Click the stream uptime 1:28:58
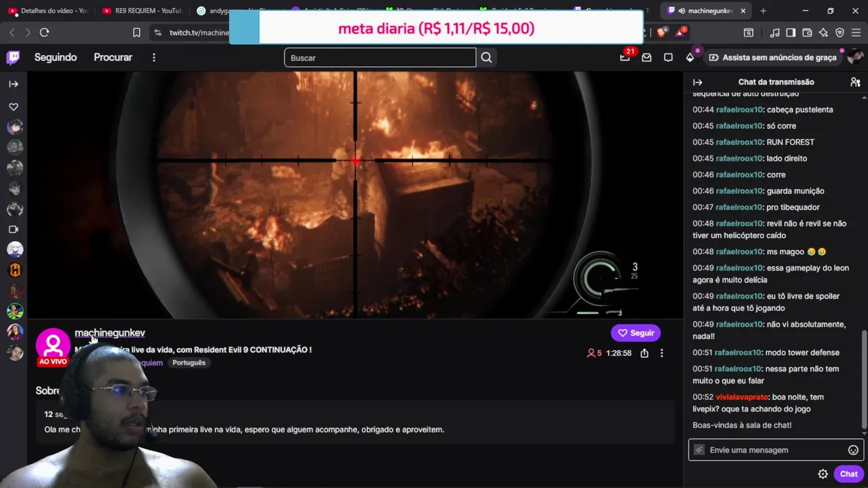Image resolution: width=868 pixels, height=488 pixels. (x=619, y=353)
